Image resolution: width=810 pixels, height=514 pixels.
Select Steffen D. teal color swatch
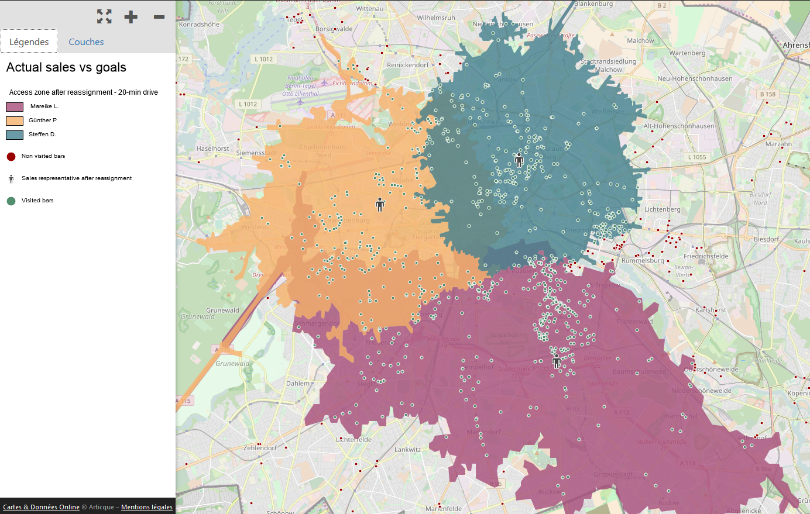coord(15,134)
